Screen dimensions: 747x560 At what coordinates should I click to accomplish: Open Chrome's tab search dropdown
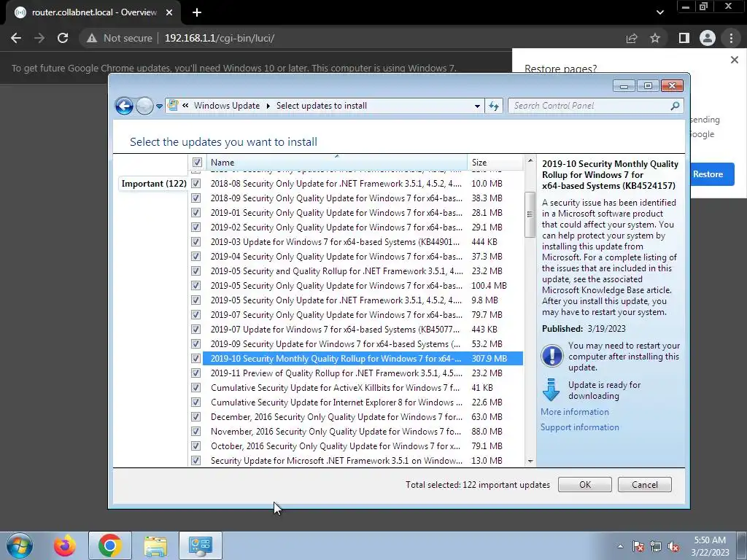[x=659, y=12]
